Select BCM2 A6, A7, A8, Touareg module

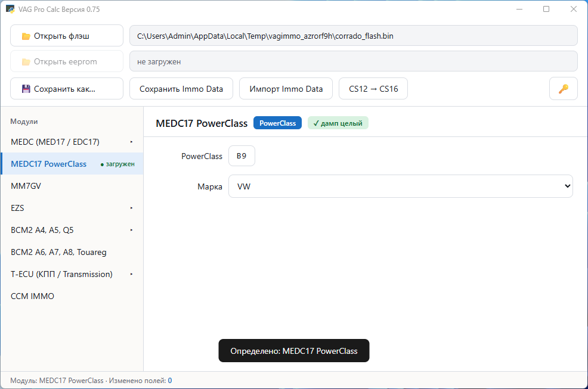(x=72, y=252)
